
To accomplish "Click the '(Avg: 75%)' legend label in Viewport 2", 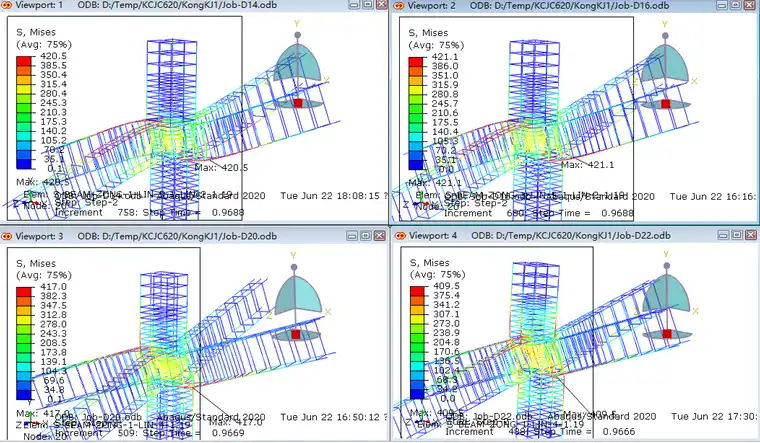I will click(436, 45).
